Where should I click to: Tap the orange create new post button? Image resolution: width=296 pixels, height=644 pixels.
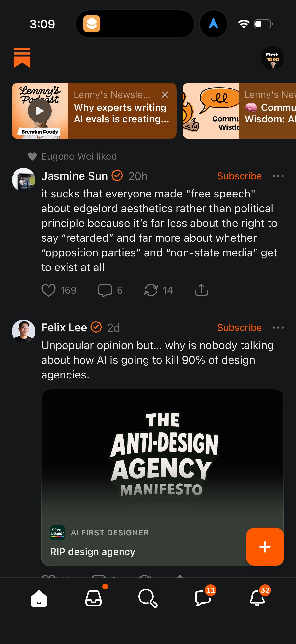pyautogui.click(x=265, y=546)
